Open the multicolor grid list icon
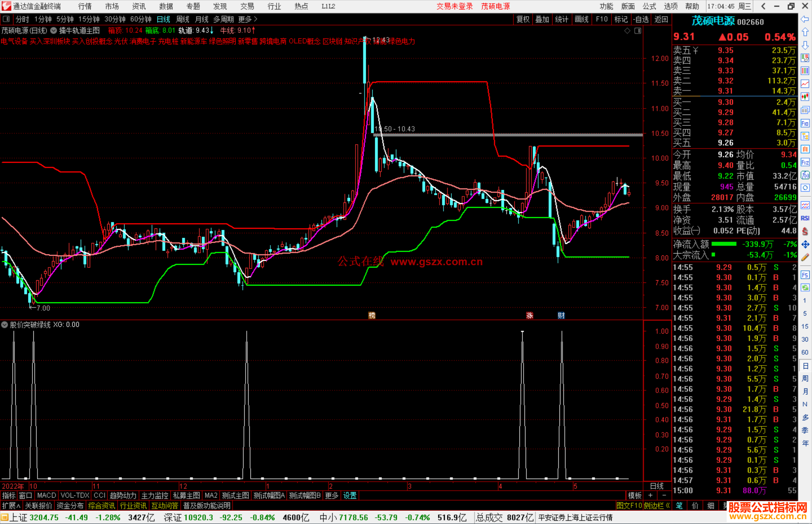 (805, 71)
